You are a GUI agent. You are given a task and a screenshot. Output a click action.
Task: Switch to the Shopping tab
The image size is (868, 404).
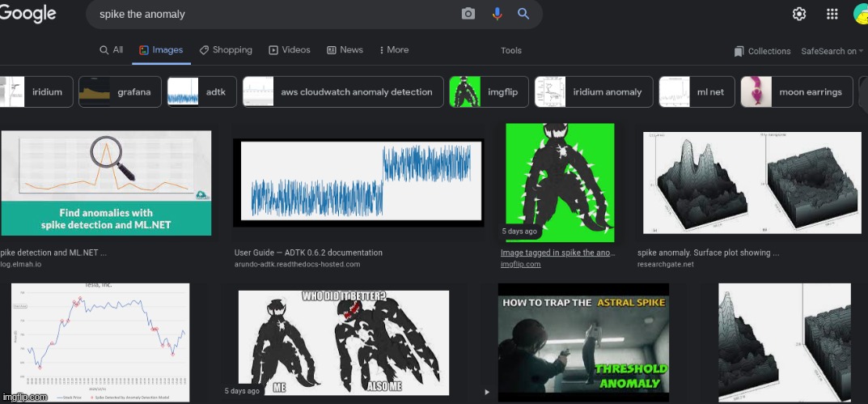tap(226, 50)
